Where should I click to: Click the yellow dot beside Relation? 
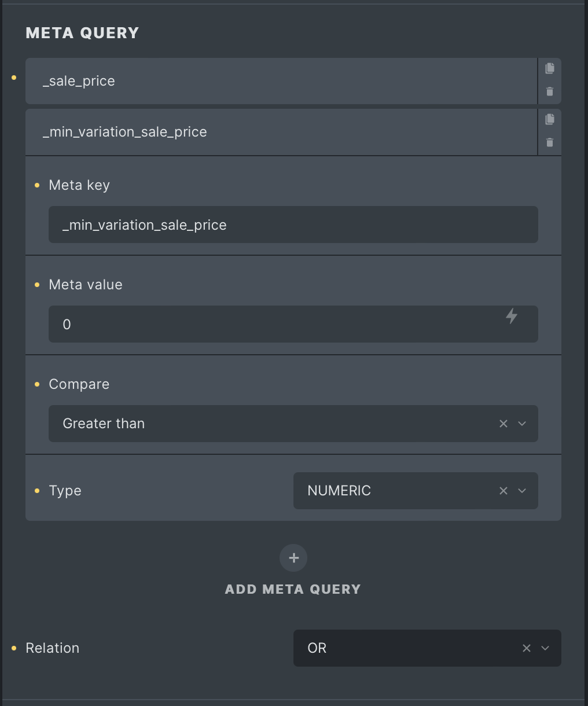click(x=14, y=648)
